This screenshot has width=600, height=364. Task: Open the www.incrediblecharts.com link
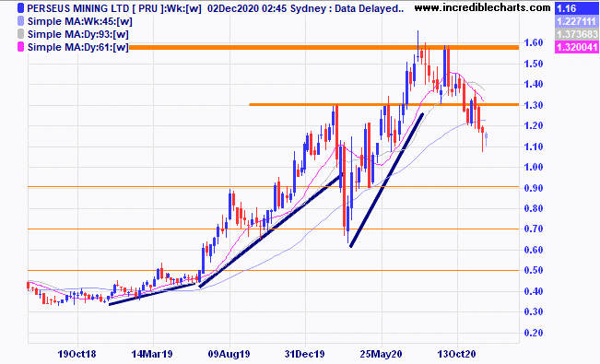coord(483,7)
